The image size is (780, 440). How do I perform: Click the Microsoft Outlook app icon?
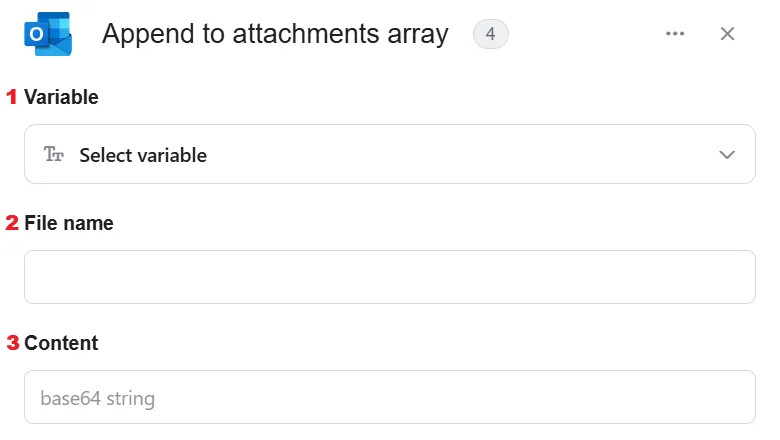(x=48, y=34)
